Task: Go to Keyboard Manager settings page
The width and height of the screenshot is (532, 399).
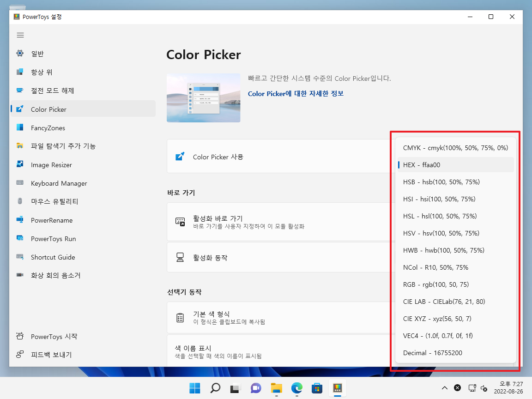Action: 83,183
